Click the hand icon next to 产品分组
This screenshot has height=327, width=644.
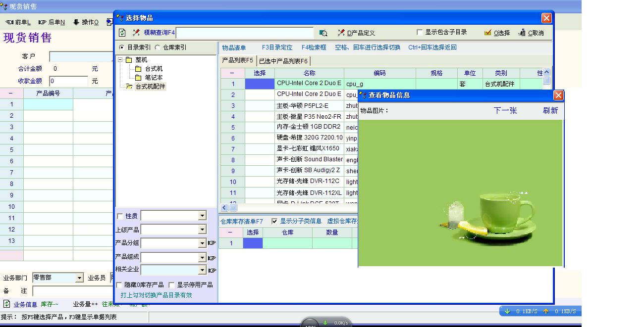[212, 243]
